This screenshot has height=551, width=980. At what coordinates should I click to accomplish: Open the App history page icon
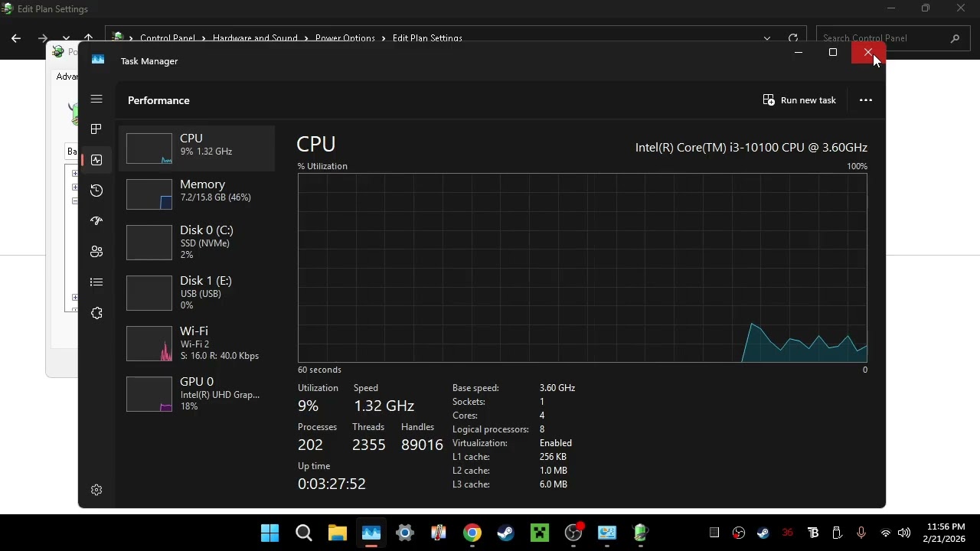[96, 191]
